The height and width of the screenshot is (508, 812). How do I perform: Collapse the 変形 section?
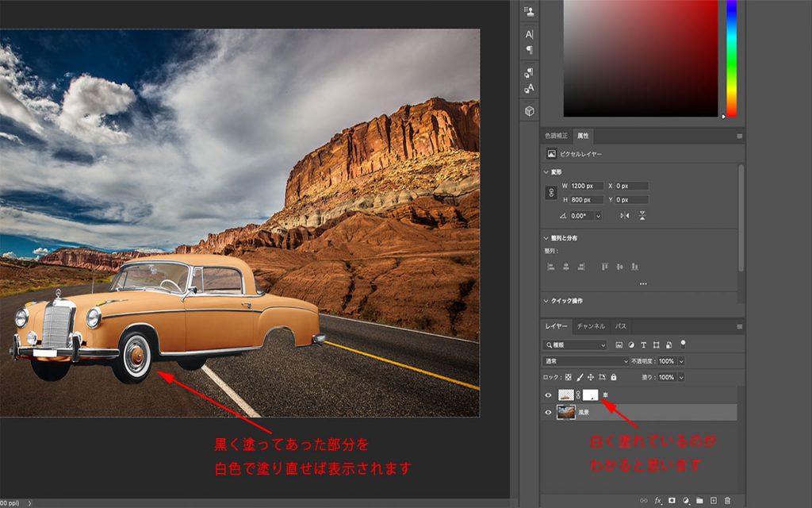546,172
